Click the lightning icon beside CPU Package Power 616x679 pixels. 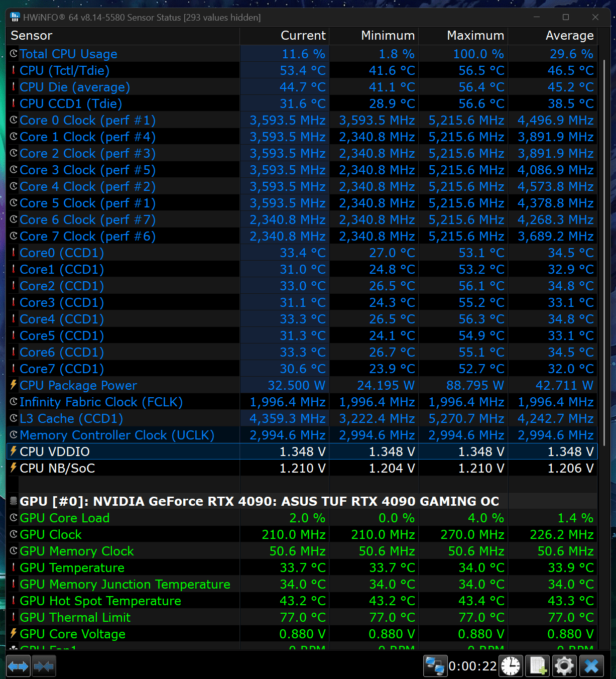14,385
